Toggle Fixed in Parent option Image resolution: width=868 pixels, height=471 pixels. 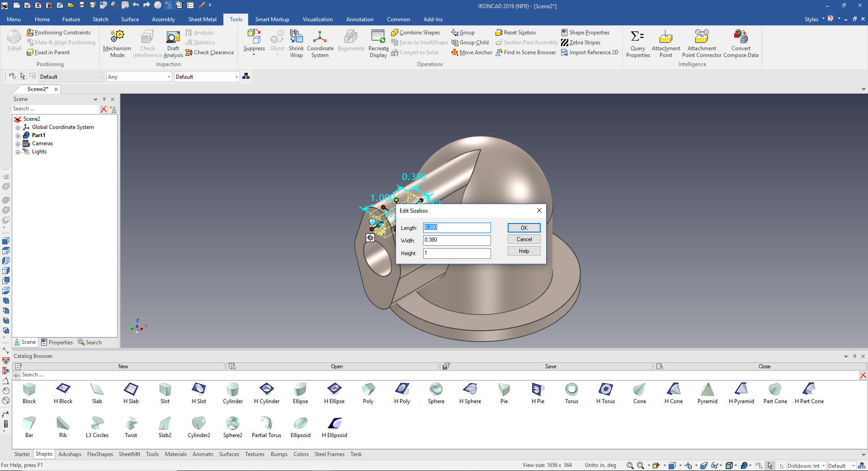(48, 52)
